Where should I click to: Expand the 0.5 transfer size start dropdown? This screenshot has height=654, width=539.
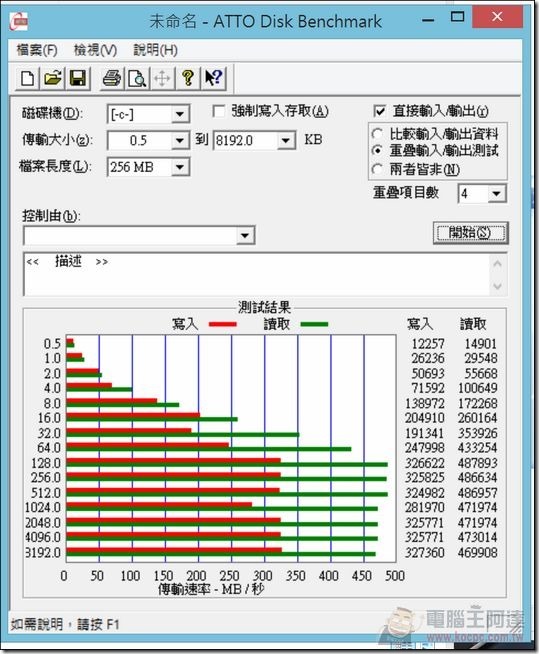(180, 141)
